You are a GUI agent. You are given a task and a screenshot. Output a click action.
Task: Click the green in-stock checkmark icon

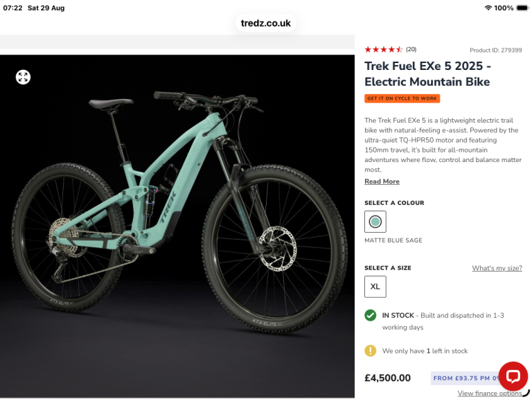click(x=370, y=315)
